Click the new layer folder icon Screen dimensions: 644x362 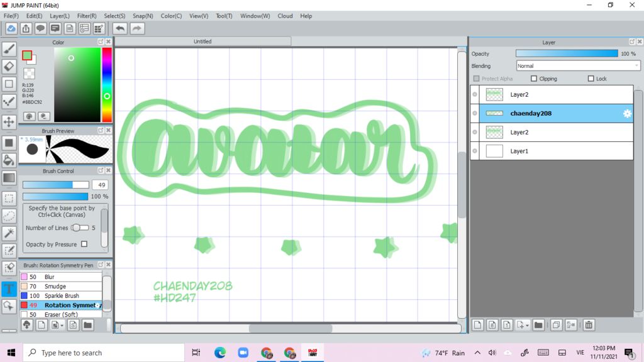[538, 325]
